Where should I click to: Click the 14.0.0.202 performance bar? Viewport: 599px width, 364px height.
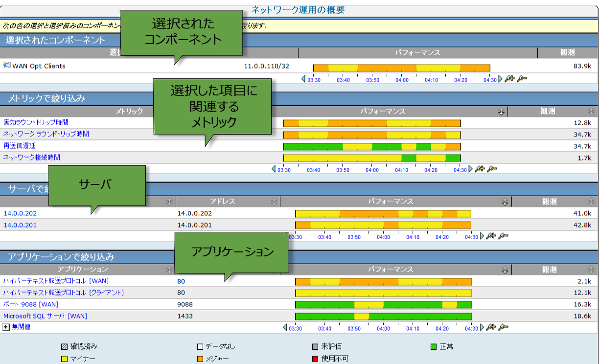point(383,213)
